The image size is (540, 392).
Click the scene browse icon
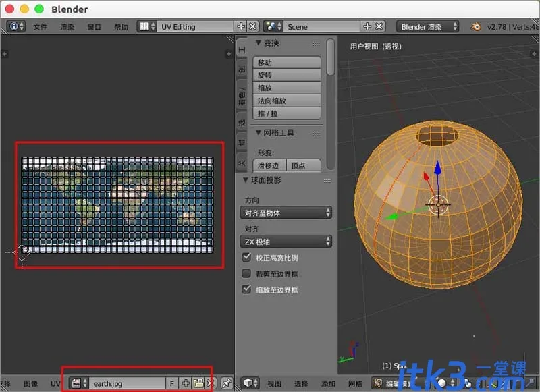pos(273,26)
